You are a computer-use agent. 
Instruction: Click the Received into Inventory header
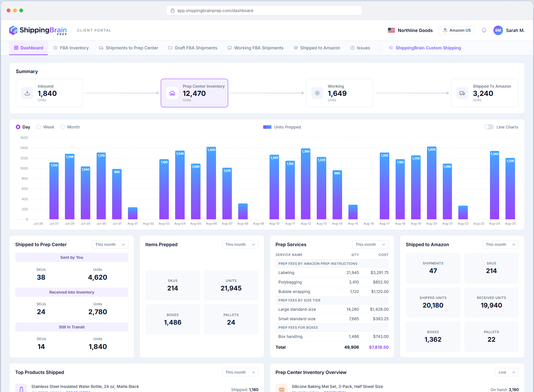(72, 292)
